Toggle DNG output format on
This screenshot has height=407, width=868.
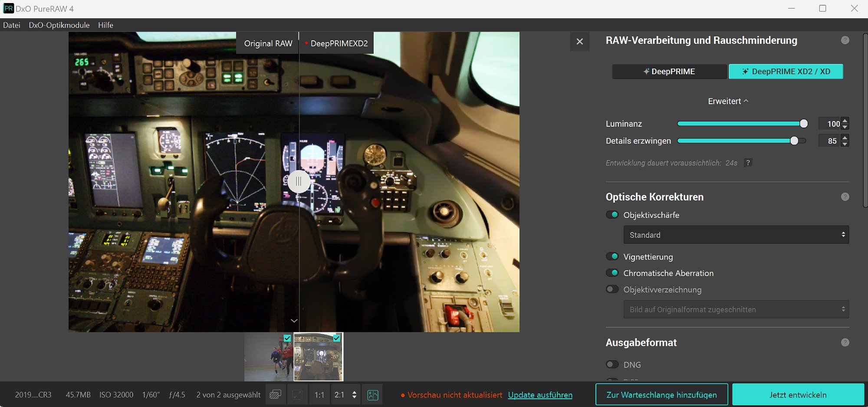point(612,364)
